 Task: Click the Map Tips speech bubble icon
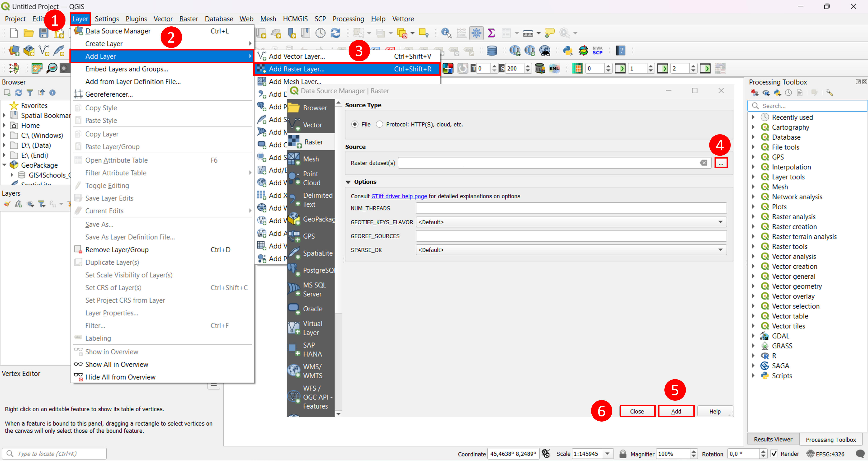point(549,33)
